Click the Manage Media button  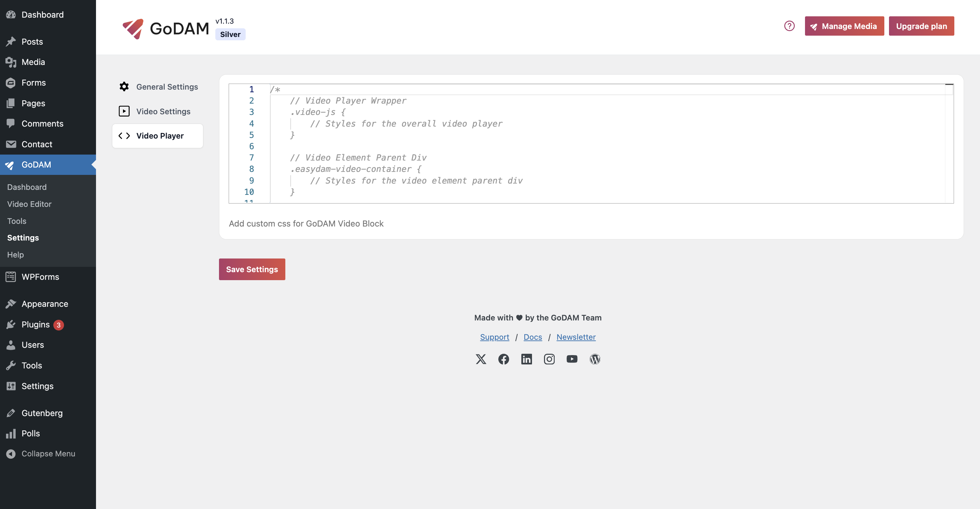[844, 26]
